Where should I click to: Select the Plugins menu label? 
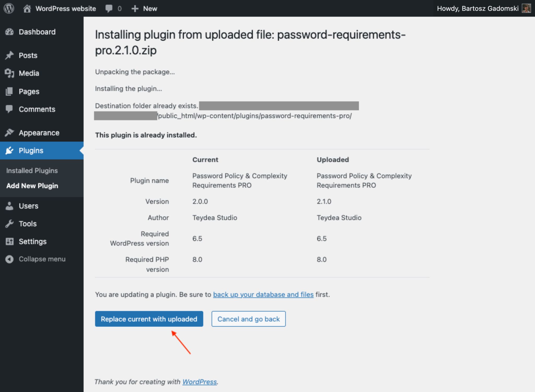(x=31, y=151)
